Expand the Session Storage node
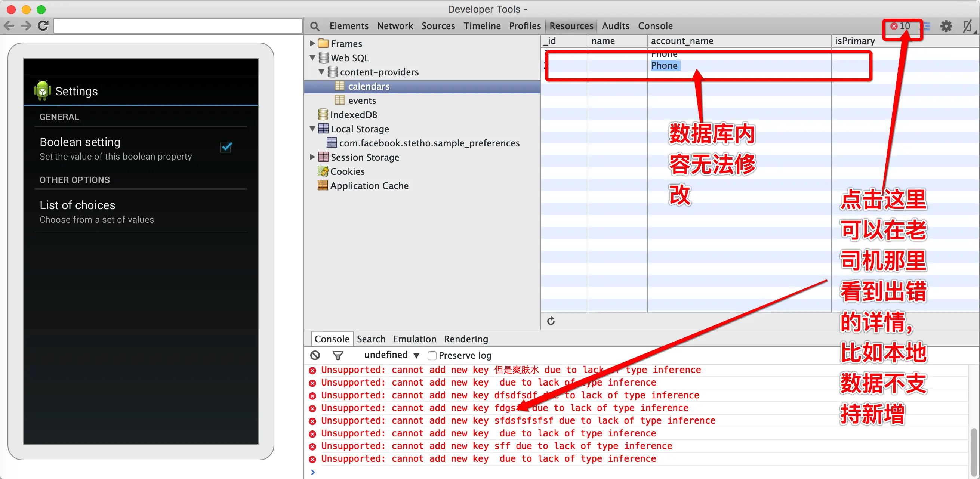The image size is (980, 479). tap(312, 157)
